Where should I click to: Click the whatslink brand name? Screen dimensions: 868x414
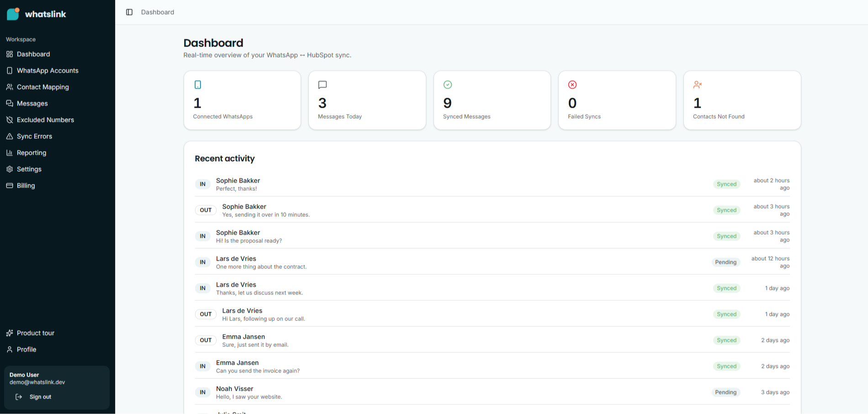pos(45,14)
